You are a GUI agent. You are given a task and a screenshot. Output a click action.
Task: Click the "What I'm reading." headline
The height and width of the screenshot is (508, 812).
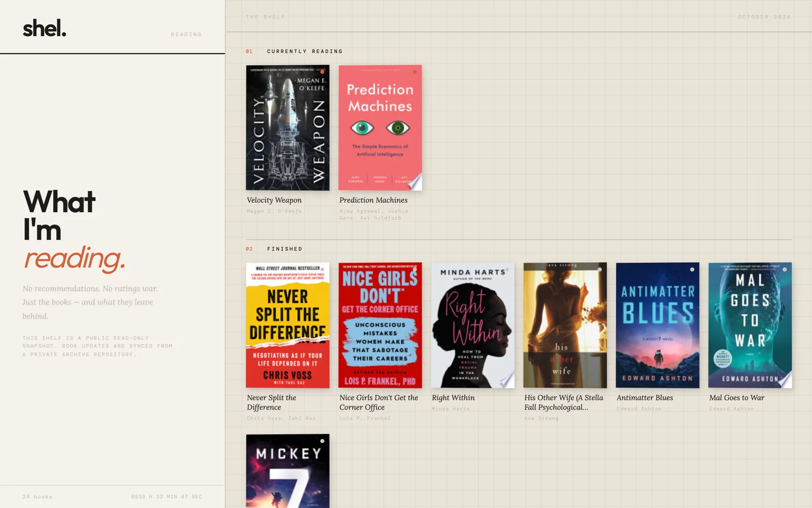(74, 230)
